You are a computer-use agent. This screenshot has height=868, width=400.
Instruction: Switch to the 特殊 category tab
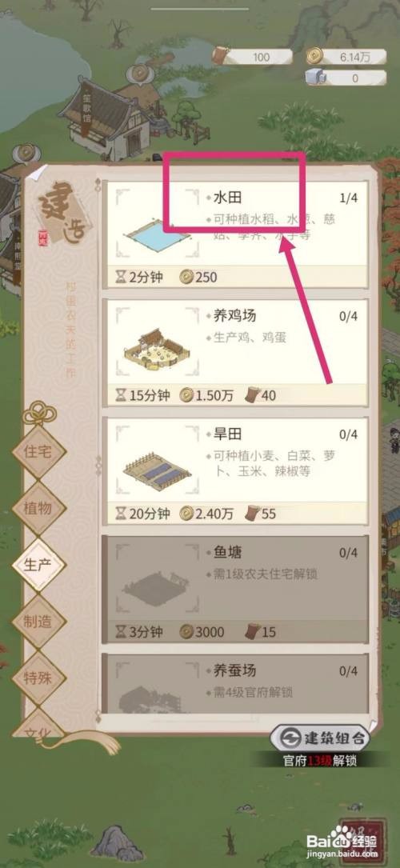38,678
